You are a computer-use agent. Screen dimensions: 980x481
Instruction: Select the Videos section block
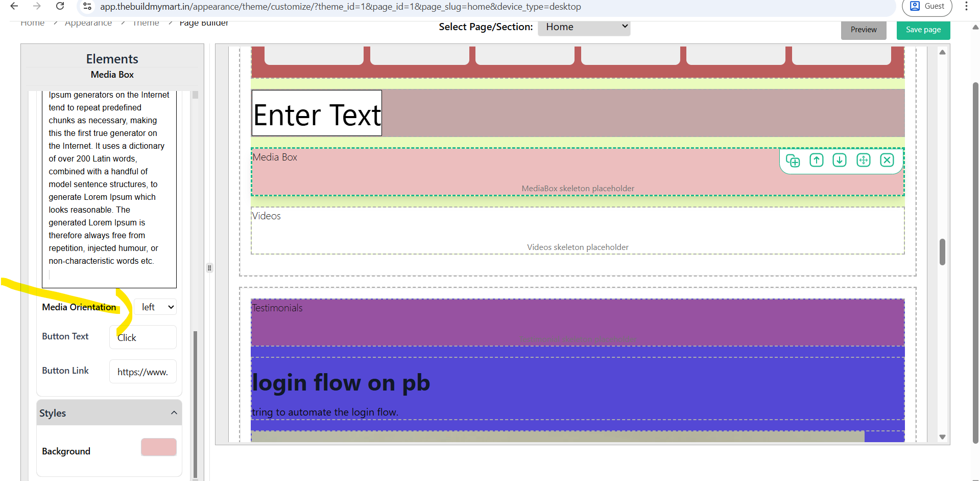coord(578,231)
